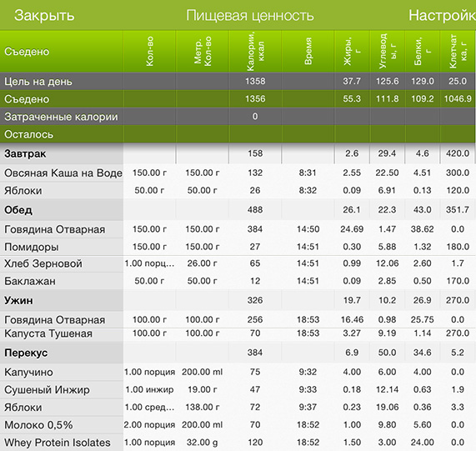This screenshot has width=476, height=451.
Task: Select the Затраченные калории row
Action: (x=238, y=117)
